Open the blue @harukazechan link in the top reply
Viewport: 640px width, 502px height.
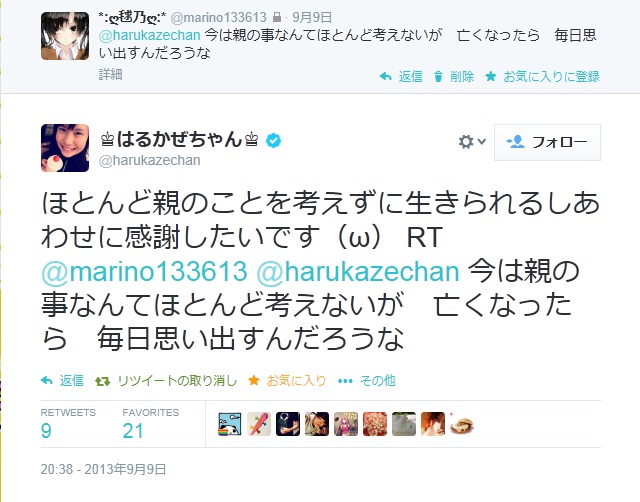[x=149, y=35]
